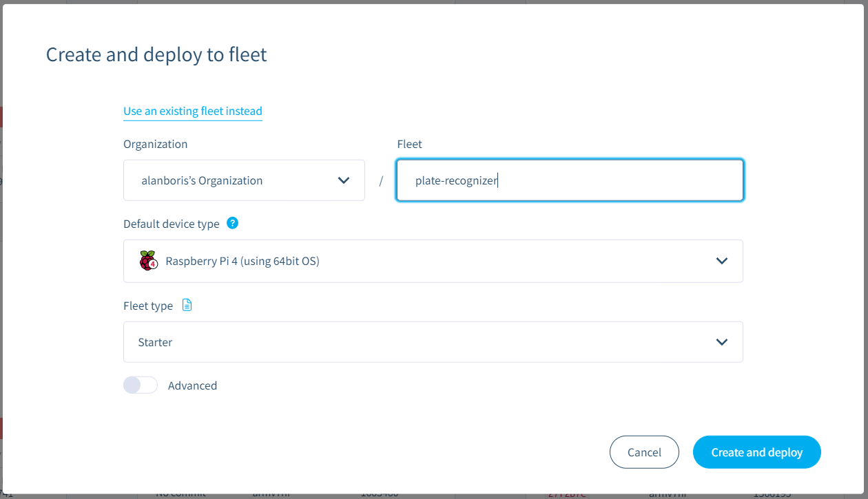Click the Default device type chevron arrow
This screenshot has height=499, width=868.
click(x=721, y=261)
